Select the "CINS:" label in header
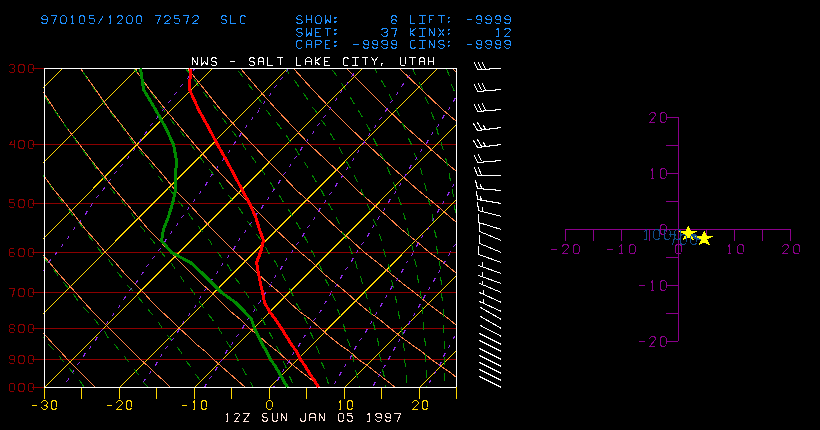This screenshot has height=430, width=820. tap(430, 44)
